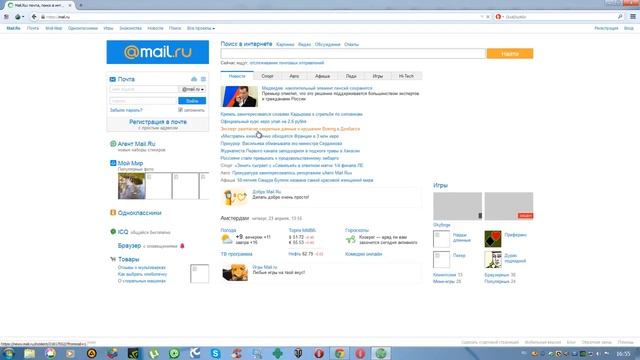Open the @mail.ru domain dropdown
The width and height of the screenshot is (640, 360).
(x=193, y=89)
